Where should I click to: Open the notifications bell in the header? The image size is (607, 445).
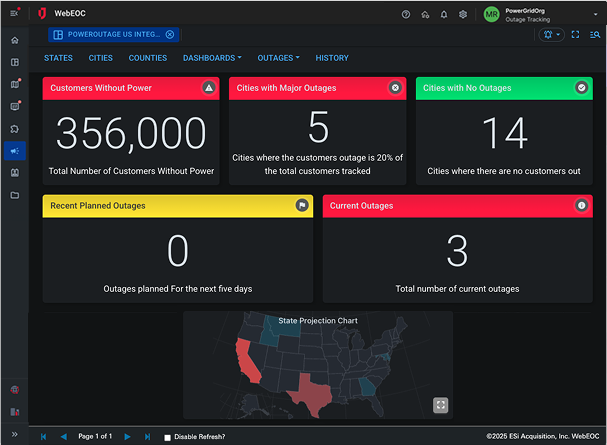(444, 15)
